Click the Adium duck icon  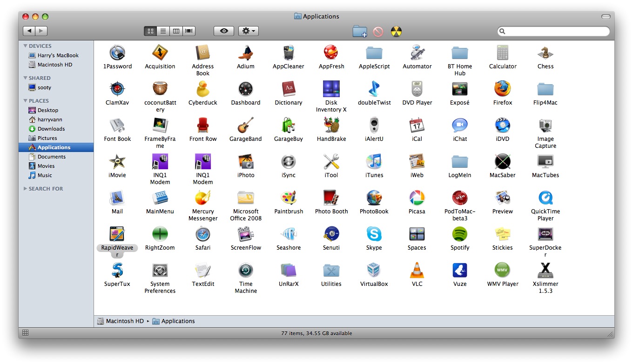(246, 53)
